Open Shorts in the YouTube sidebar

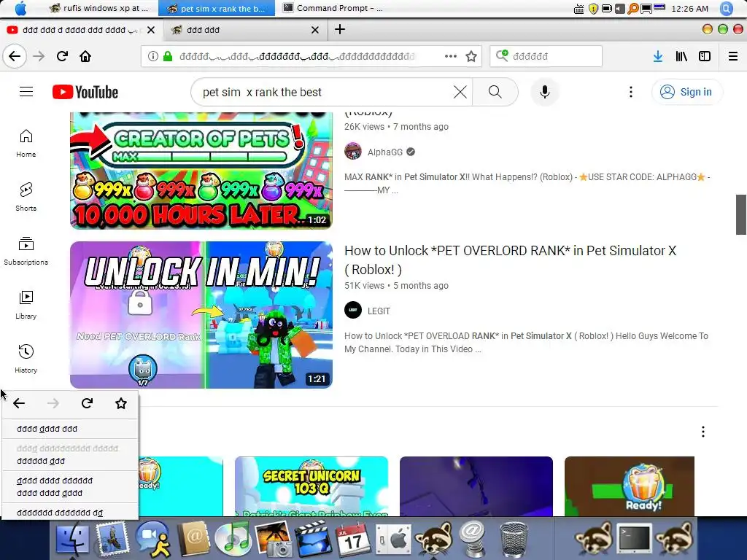click(x=26, y=197)
